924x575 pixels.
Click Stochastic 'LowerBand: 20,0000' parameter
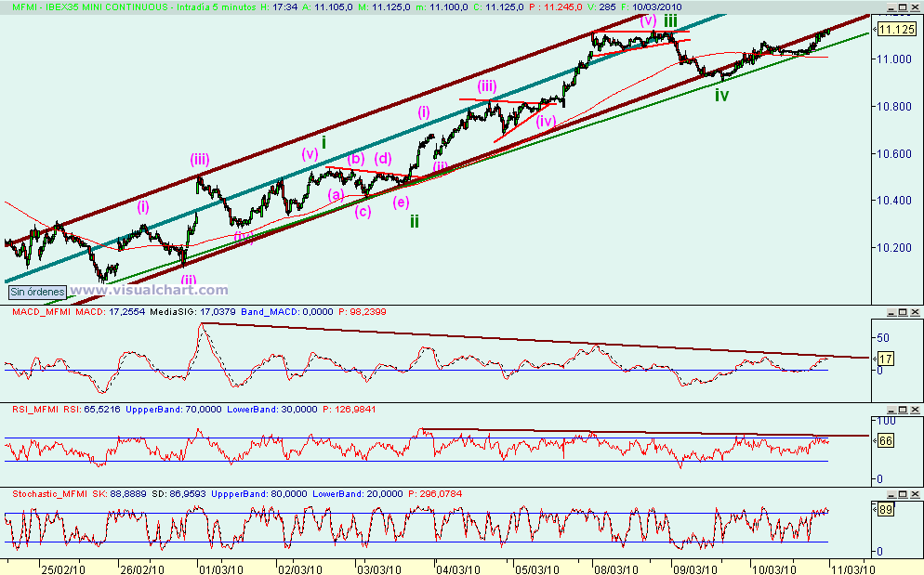coord(358,493)
